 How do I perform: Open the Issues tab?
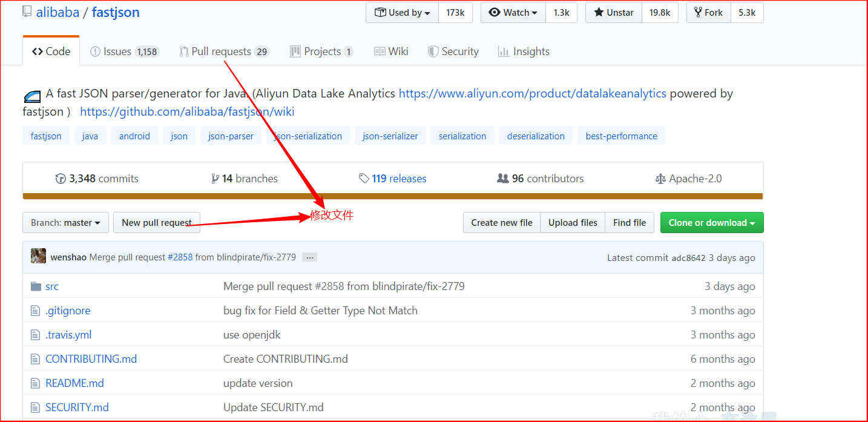(x=124, y=51)
